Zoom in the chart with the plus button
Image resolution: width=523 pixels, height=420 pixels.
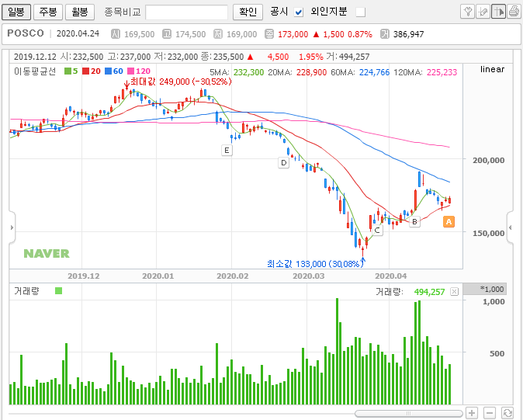(x=472, y=413)
